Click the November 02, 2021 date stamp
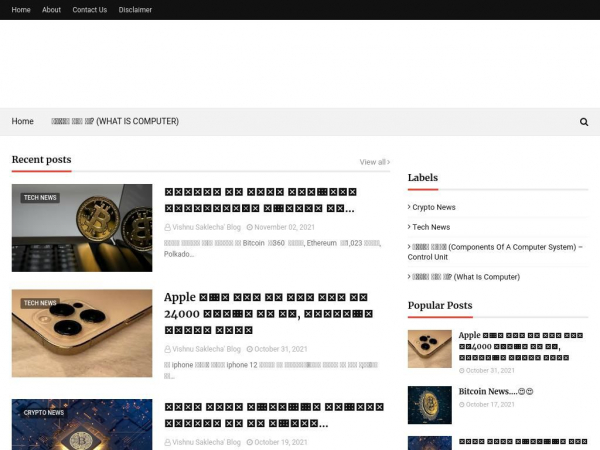 coord(284,227)
